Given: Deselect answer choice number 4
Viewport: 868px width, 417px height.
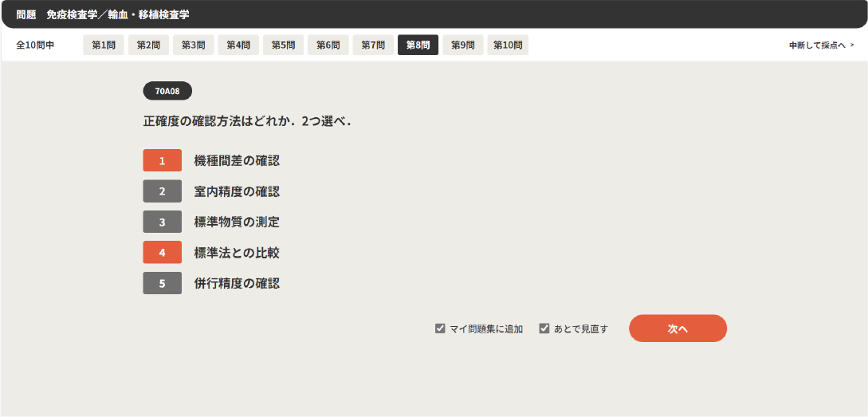Looking at the screenshot, I should 163,253.
